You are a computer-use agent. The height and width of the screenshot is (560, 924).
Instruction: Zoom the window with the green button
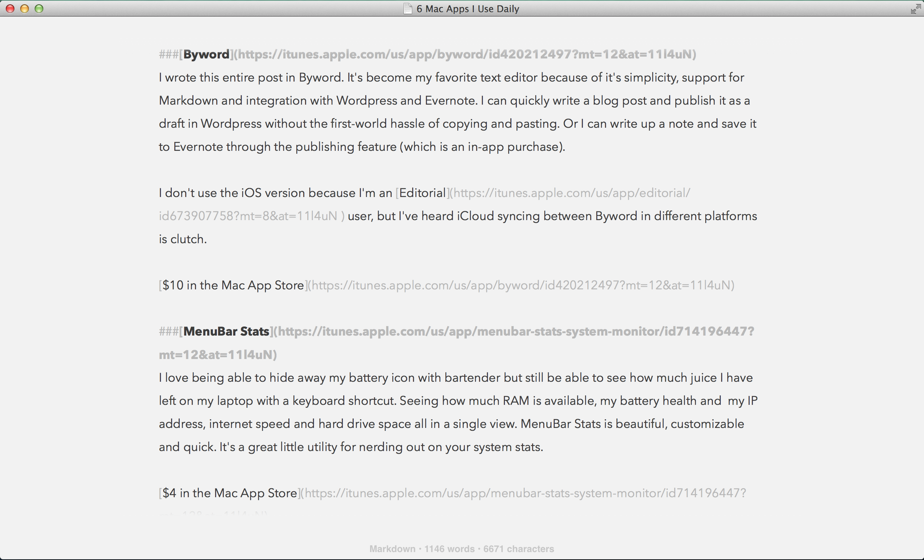click(x=39, y=9)
